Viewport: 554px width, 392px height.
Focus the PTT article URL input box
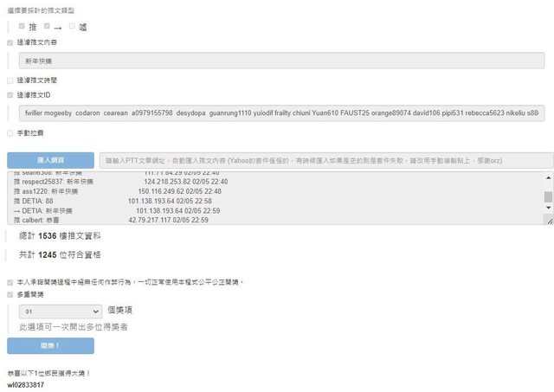tap(325, 160)
